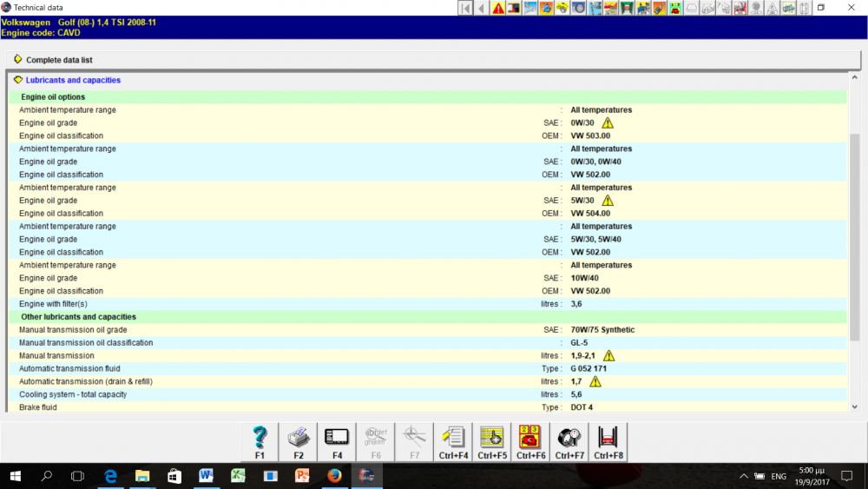Open Excel from the taskbar
The height and width of the screenshot is (489, 868).
click(x=238, y=476)
